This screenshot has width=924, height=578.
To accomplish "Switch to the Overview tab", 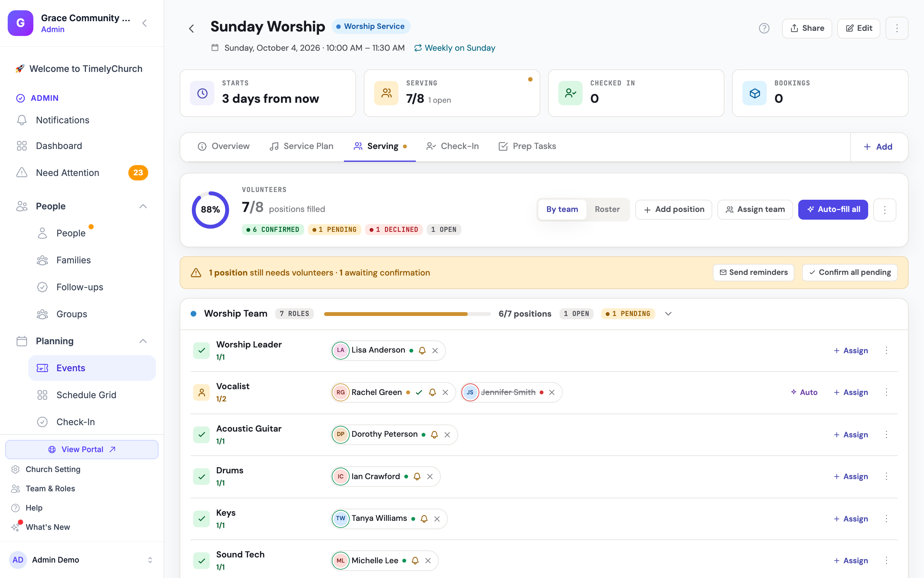I will pyautogui.click(x=223, y=146).
